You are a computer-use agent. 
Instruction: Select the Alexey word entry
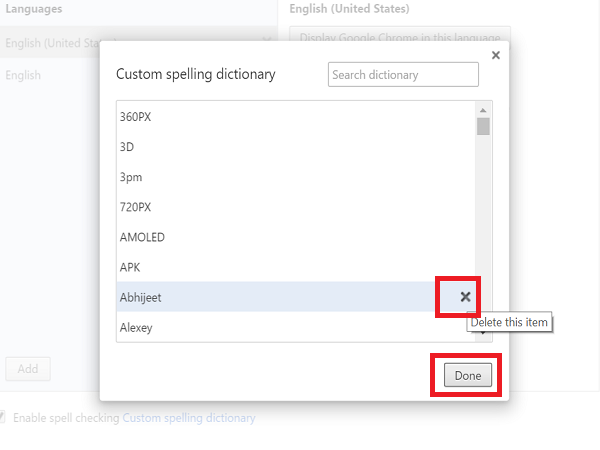(136, 327)
